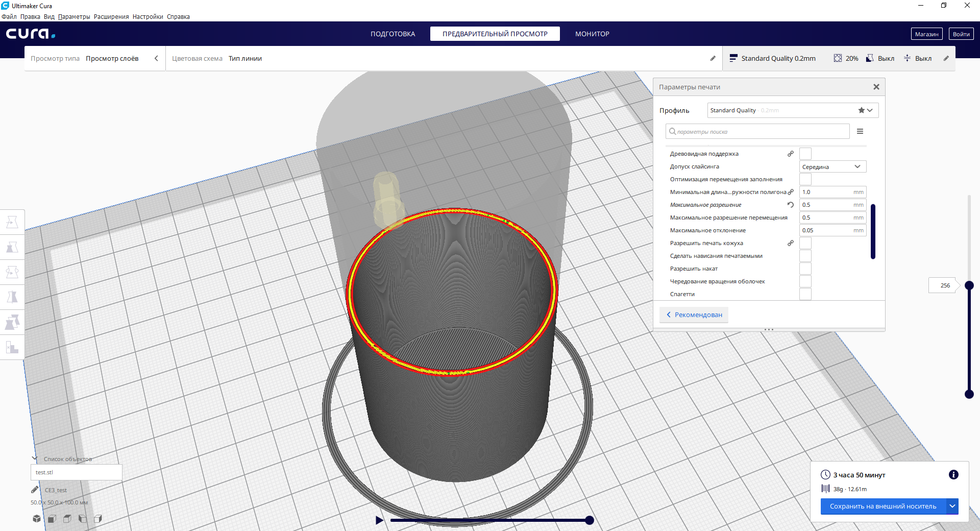
Task: Expand the Профиль Standard Quality dropdown
Action: tap(793, 110)
